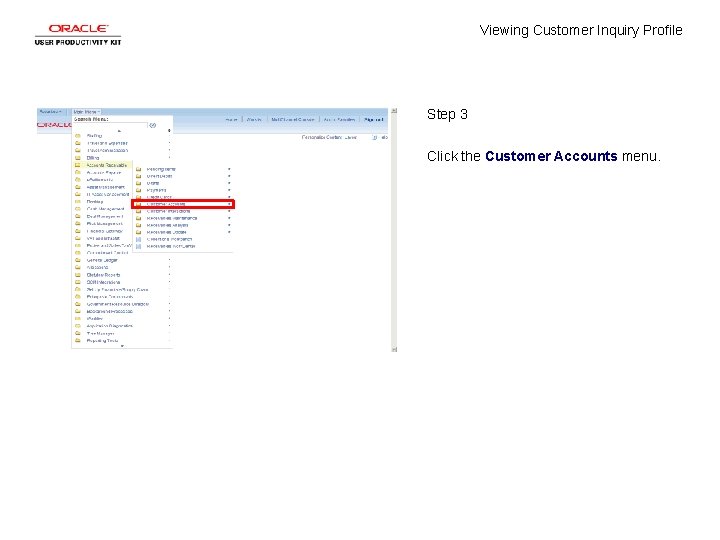The image size is (720, 540).
Task: Expand the Direct Debits submenu arrow
Action: (229, 176)
